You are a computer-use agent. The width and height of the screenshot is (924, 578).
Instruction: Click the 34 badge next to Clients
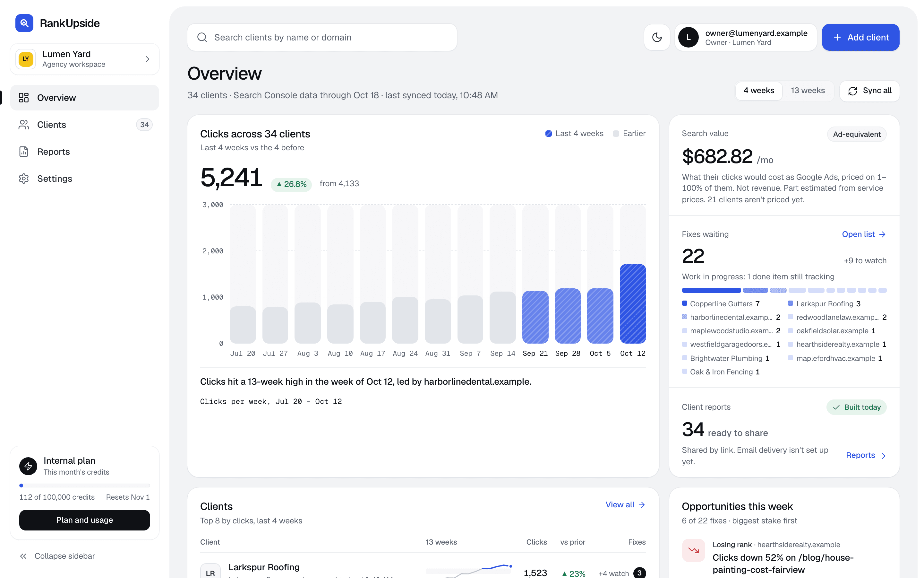pos(144,125)
